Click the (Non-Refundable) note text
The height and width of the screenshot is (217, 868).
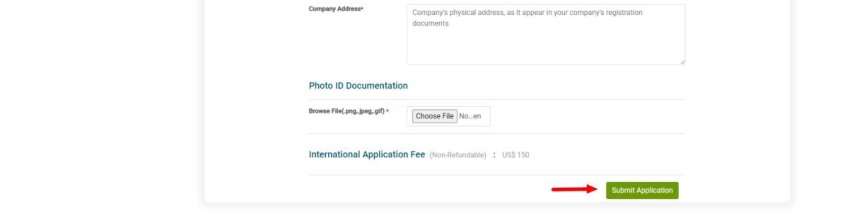point(458,155)
